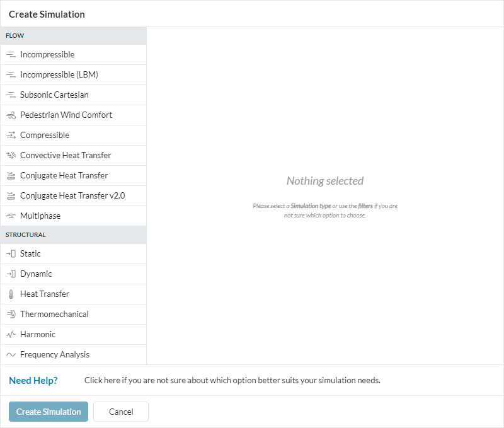This screenshot has width=504, height=428.
Task: Select the Conjugate Heat Transfer entry
Action: pos(64,176)
